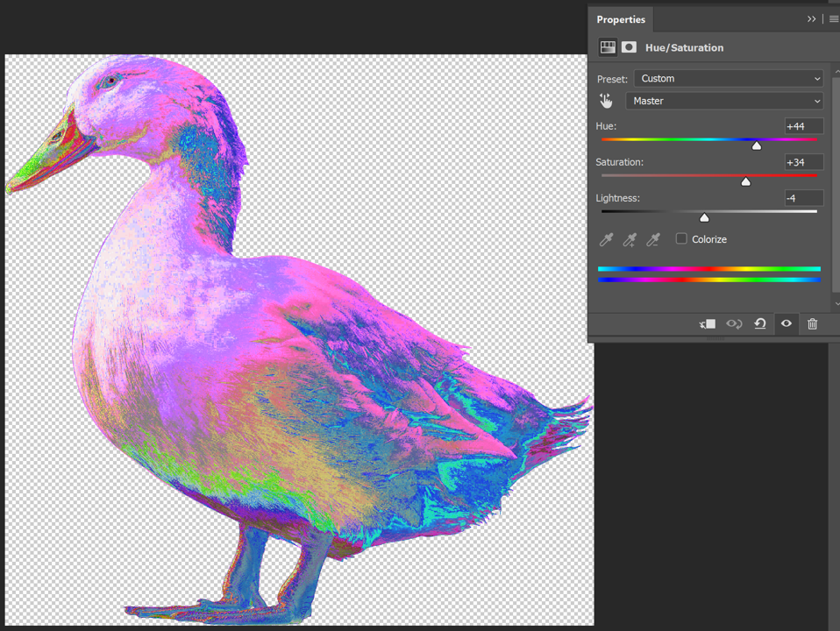Click the Hue value field +44

pos(803,126)
